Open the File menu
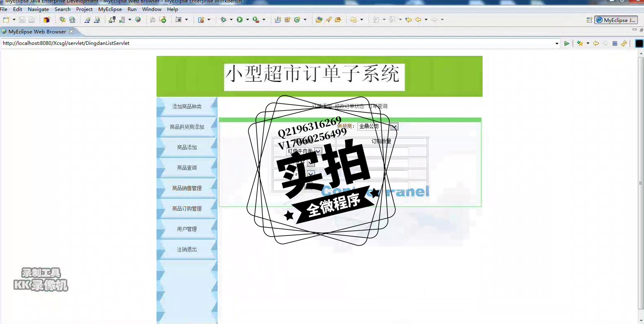The width and height of the screenshot is (644, 324). tap(4, 9)
